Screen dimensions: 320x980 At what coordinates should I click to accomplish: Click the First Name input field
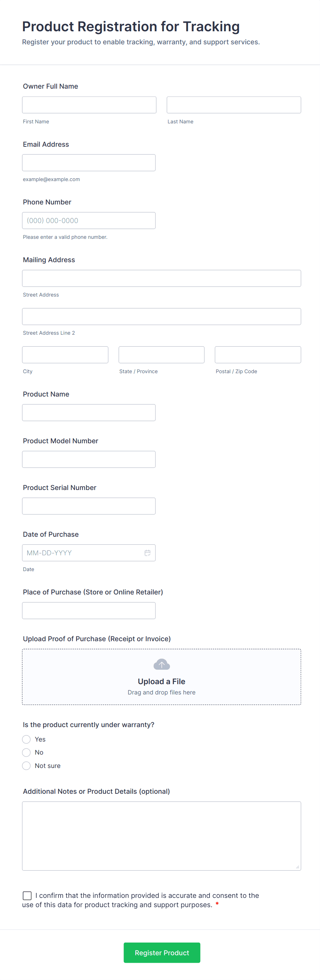pyautogui.click(x=89, y=105)
